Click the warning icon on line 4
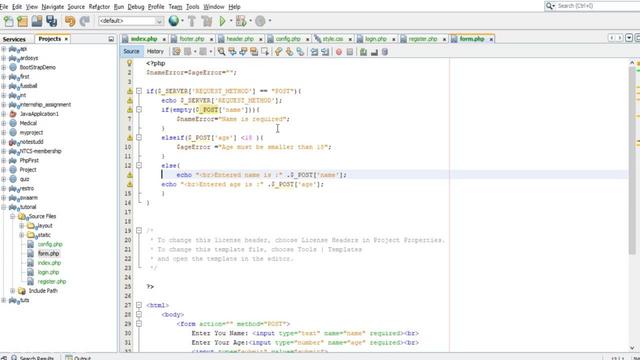Screen dimensions: 640x360 tap(129, 91)
